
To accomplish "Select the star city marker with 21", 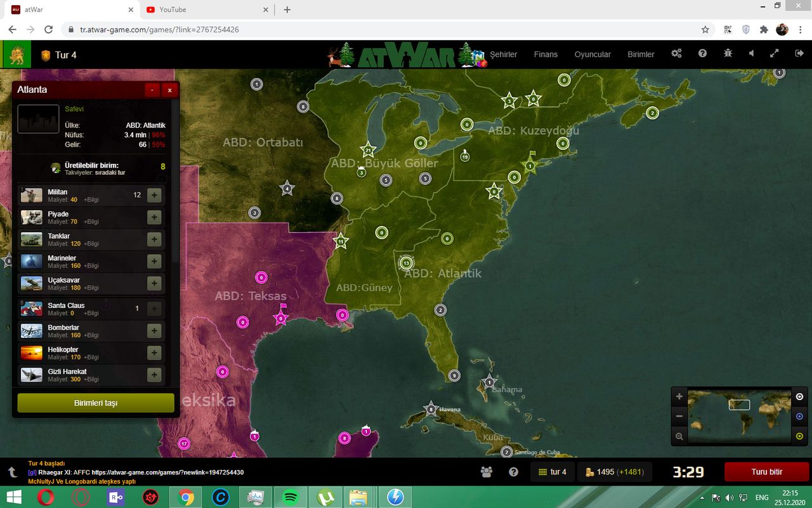I will [x=368, y=150].
